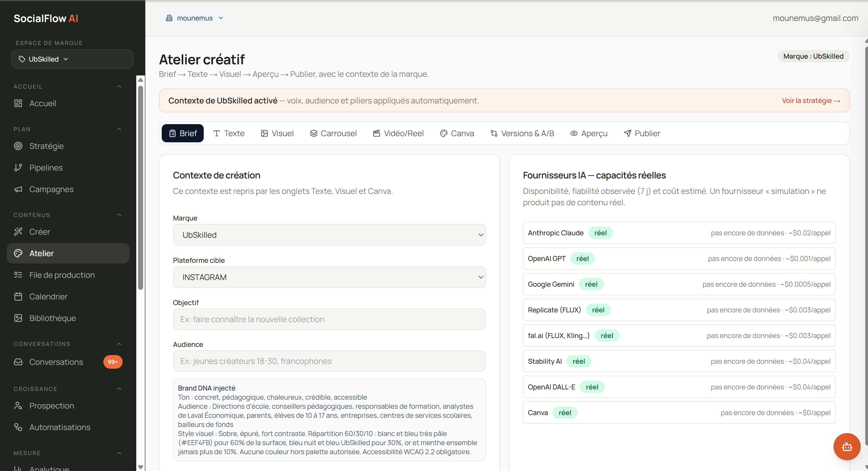Viewport: 868px width, 471px height.
Task: Click the Bibliothèque image icon
Action: 18,318
